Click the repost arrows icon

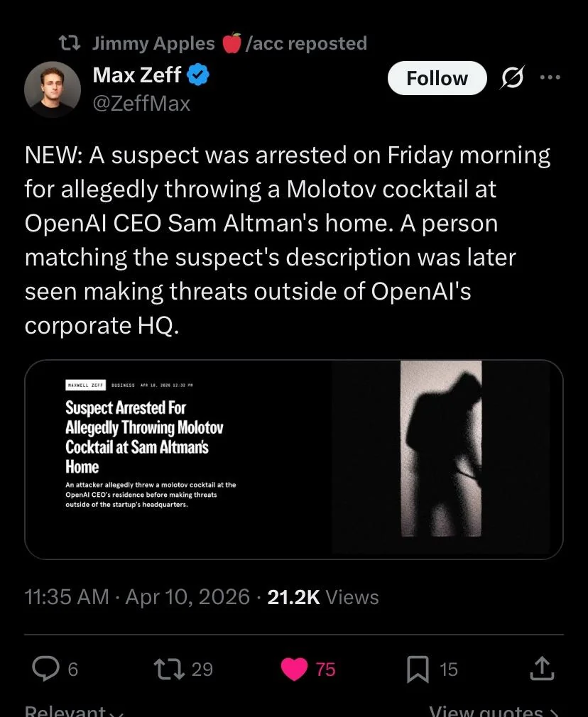click(170, 668)
